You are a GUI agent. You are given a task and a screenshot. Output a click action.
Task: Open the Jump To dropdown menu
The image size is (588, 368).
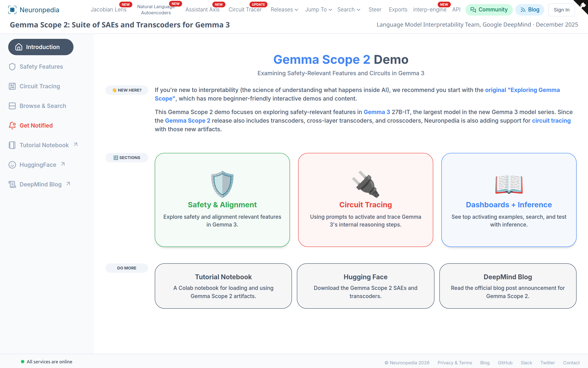(318, 10)
